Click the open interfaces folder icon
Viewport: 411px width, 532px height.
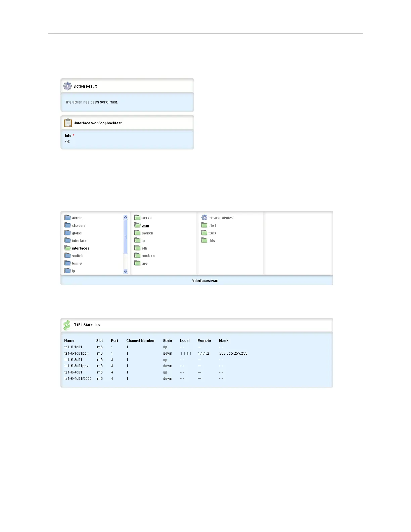(x=67, y=248)
